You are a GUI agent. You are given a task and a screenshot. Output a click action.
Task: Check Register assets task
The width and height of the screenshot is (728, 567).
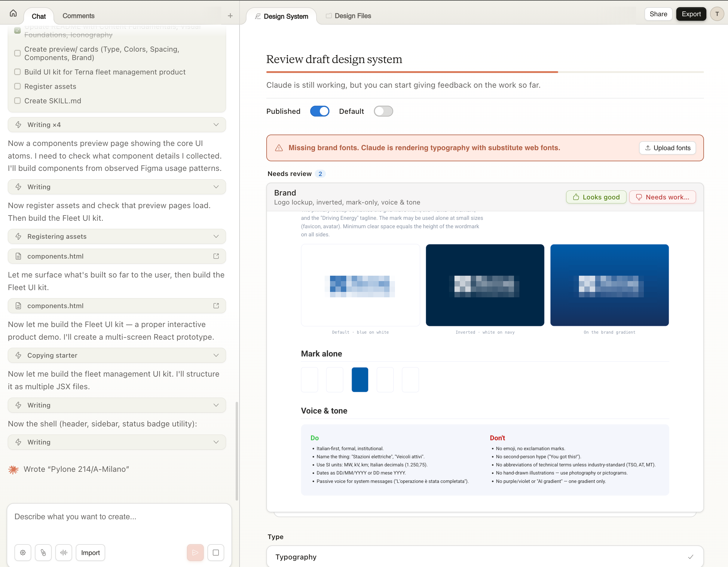coord(17,86)
